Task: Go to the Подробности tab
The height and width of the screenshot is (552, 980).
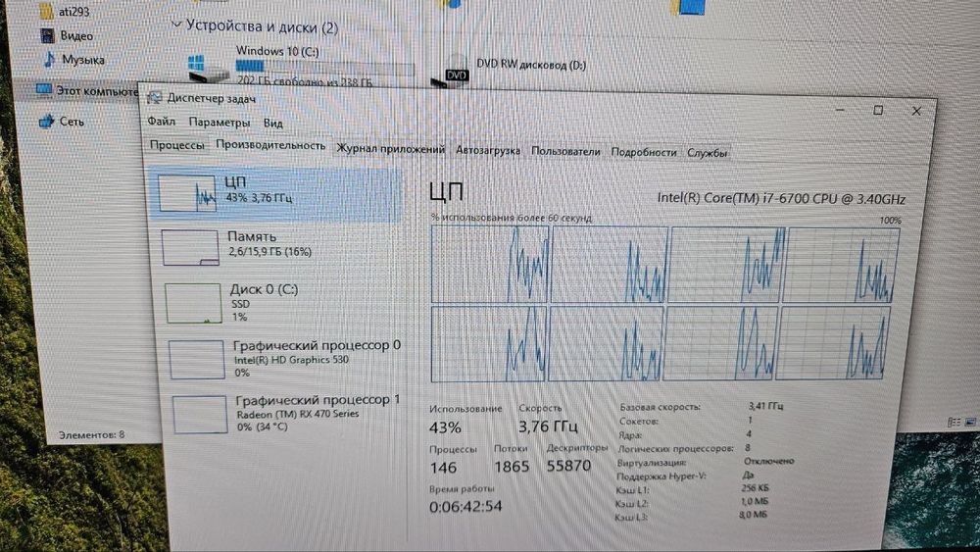Action: coord(643,152)
